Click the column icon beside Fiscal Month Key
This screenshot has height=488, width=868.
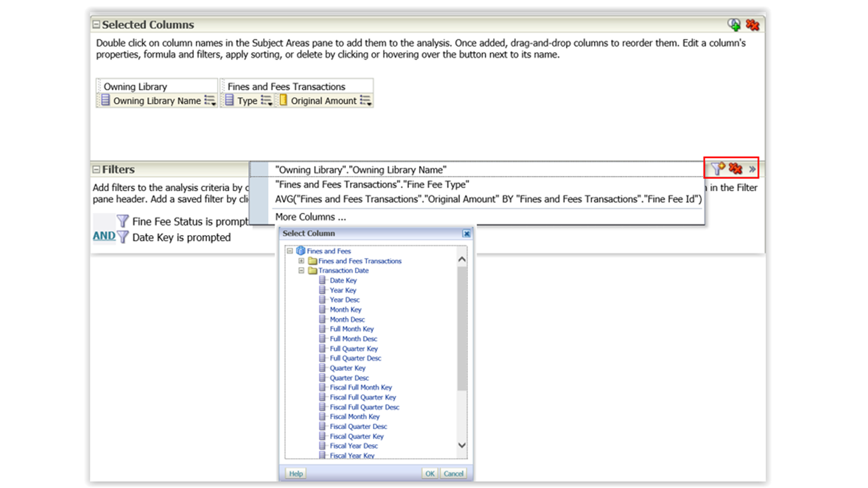(323, 417)
